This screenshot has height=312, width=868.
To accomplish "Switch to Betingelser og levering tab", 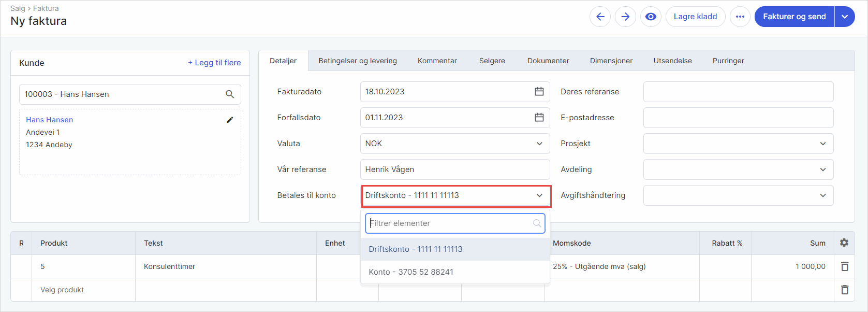I will click(358, 61).
